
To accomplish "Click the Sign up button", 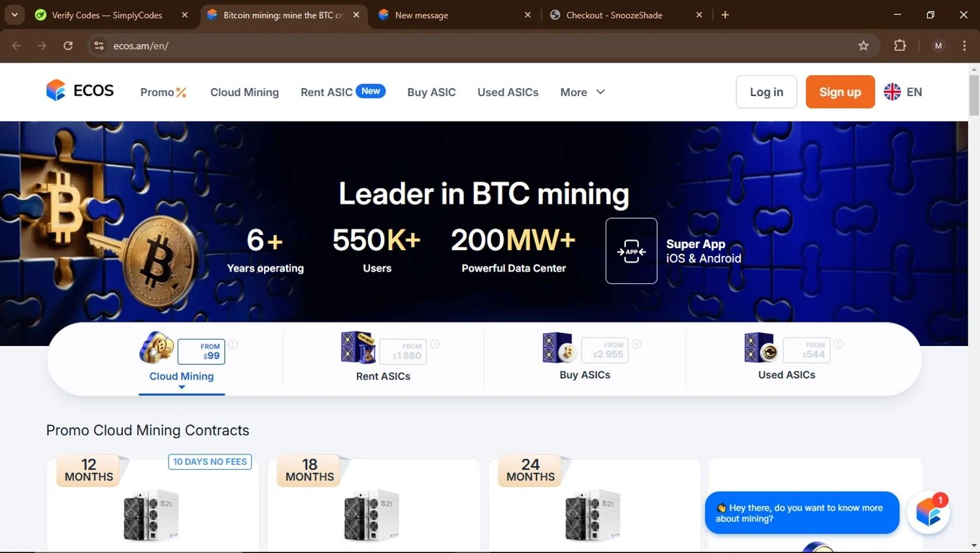I will click(840, 92).
